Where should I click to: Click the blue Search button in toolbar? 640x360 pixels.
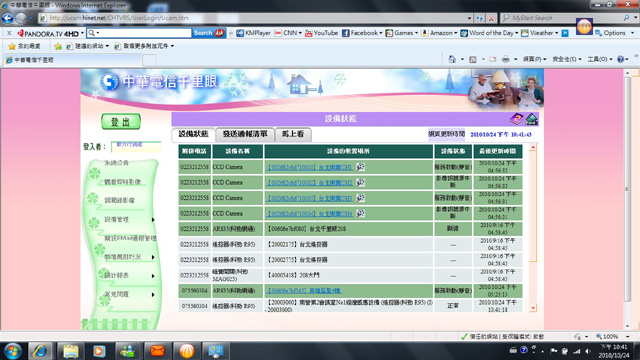[209, 33]
